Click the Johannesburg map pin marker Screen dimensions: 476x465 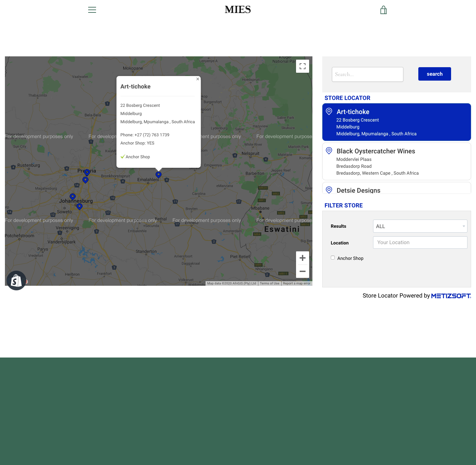73,196
